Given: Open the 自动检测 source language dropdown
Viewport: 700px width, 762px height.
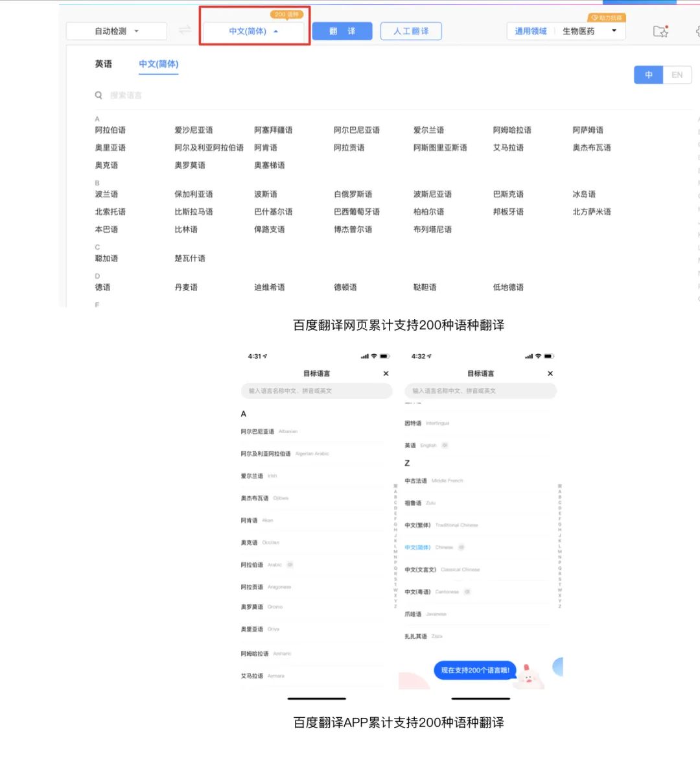Looking at the screenshot, I should click(x=117, y=31).
